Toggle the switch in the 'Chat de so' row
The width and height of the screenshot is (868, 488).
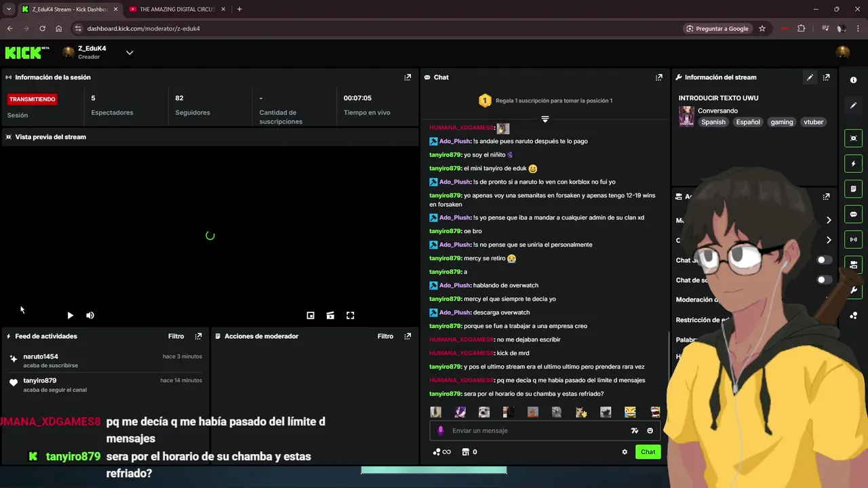(x=824, y=280)
